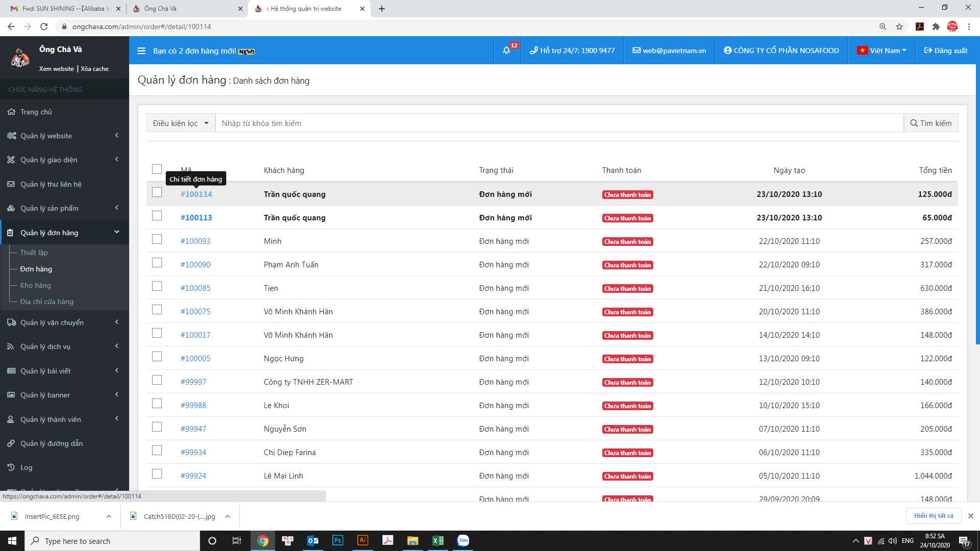Open order detail link #100114
The width and height of the screenshot is (980, 551).
click(196, 194)
